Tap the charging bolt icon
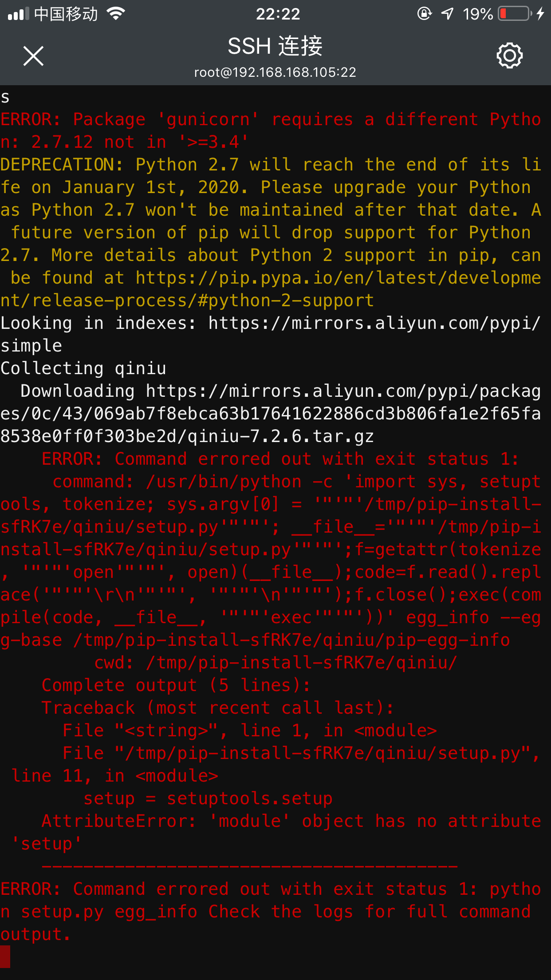Viewport: 551px width, 980px height. (x=540, y=14)
